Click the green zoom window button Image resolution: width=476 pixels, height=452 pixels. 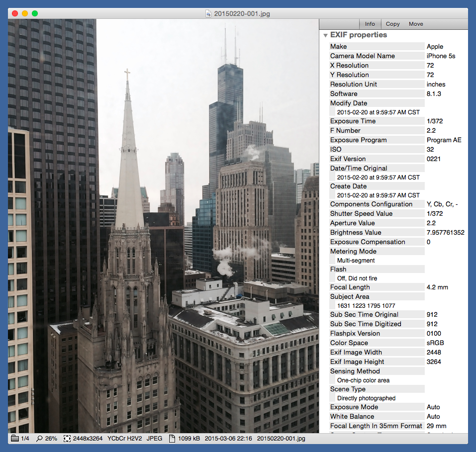coord(35,13)
